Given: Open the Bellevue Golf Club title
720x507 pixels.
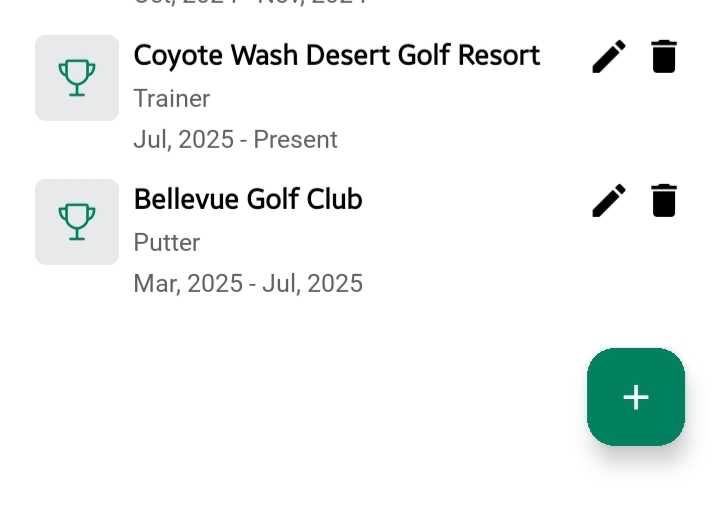Looking at the screenshot, I should coord(247,199).
